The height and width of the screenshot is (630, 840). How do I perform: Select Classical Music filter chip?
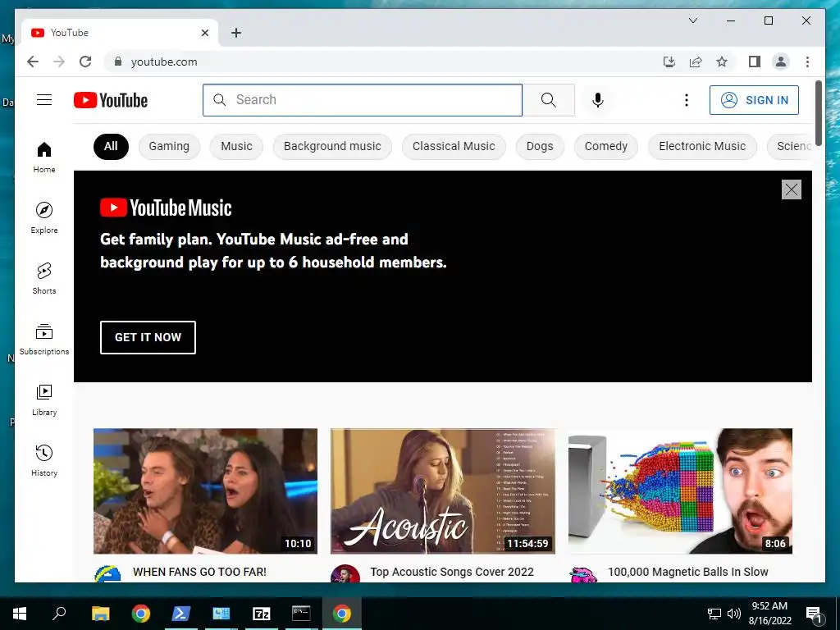(x=453, y=146)
